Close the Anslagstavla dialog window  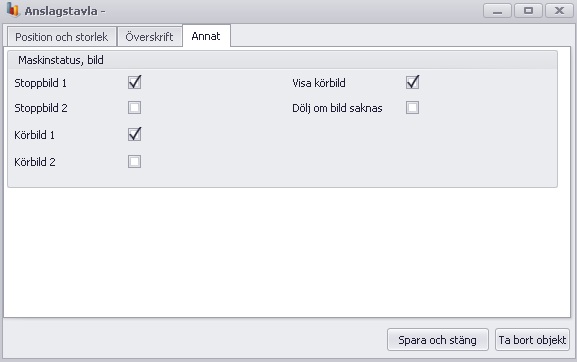(559, 11)
